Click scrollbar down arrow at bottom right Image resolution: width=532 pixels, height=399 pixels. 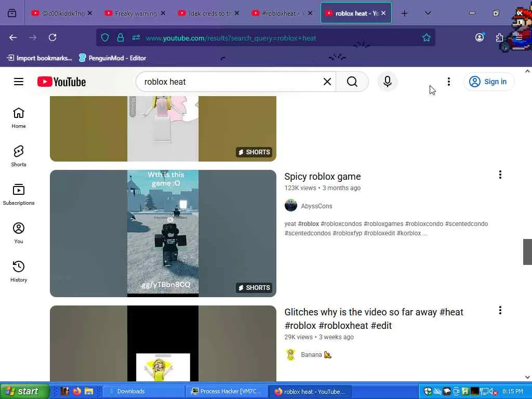527,377
